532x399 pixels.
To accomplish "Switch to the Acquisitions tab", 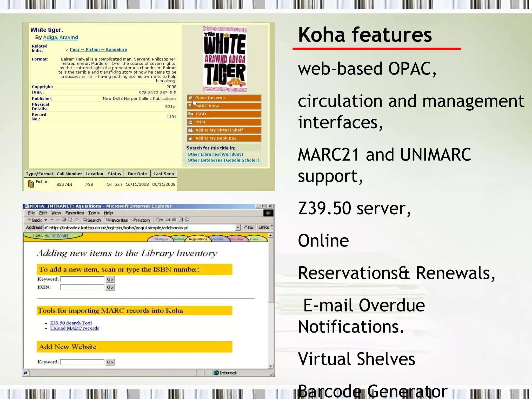I will (198, 239).
